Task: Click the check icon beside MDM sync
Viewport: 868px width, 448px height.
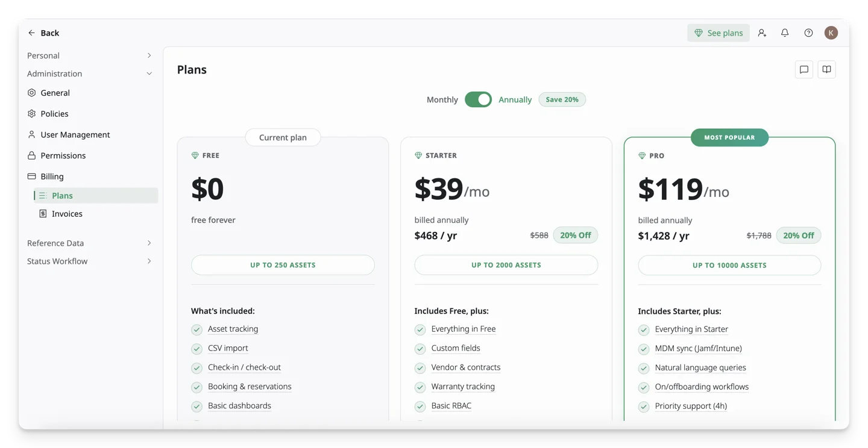Action: point(644,349)
